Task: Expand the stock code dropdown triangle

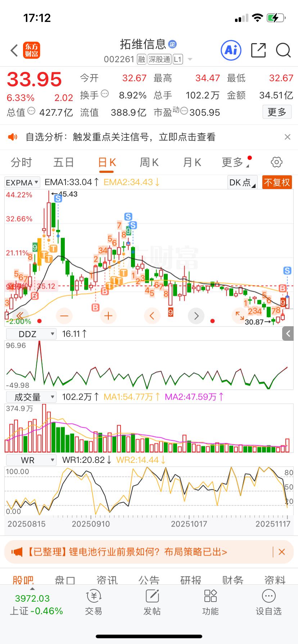Action: click(x=190, y=59)
